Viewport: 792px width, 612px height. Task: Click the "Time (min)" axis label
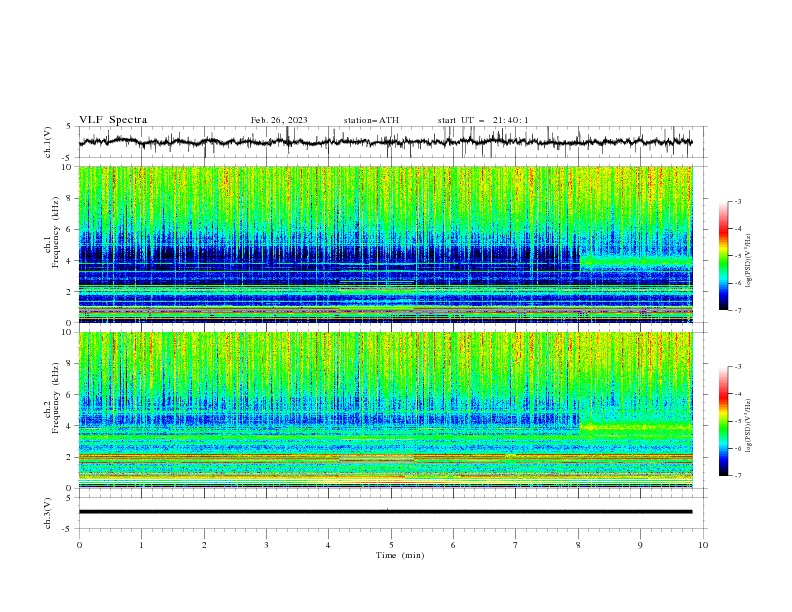pos(400,555)
